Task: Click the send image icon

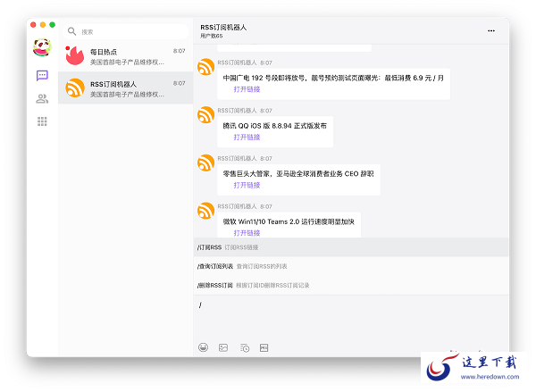Action: point(223,348)
